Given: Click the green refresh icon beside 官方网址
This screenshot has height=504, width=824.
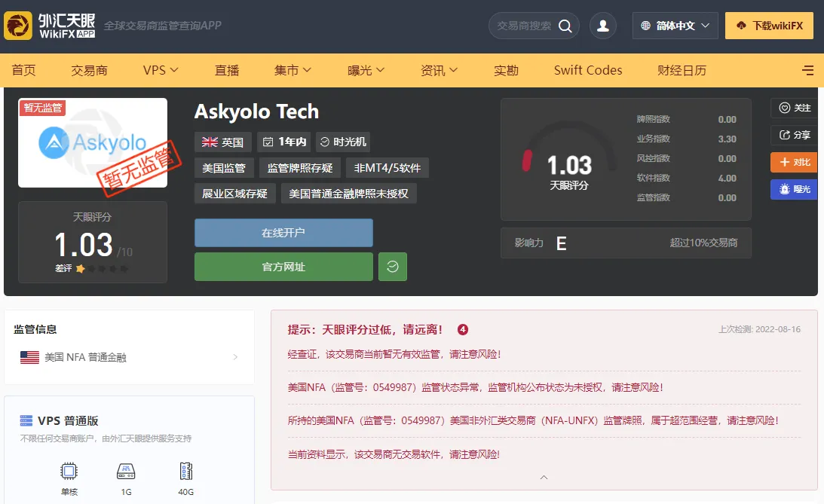Looking at the screenshot, I should point(393,267).
